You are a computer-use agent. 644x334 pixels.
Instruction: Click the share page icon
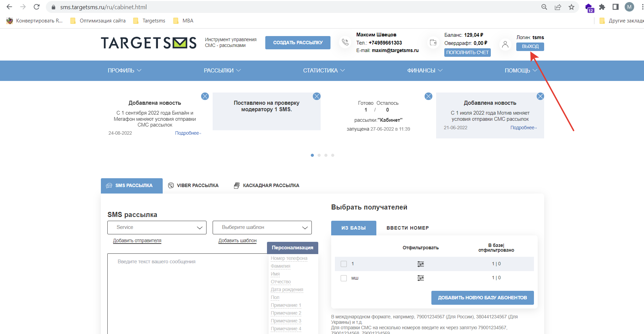[558, 7]
